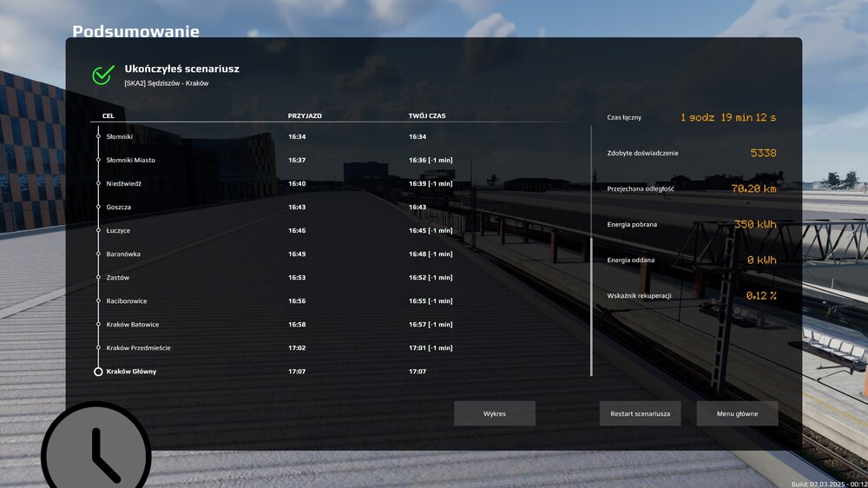This screenshot has width=868, height=488.
Task: Select the Kraków Przedmieście entry
Action: 138,347
